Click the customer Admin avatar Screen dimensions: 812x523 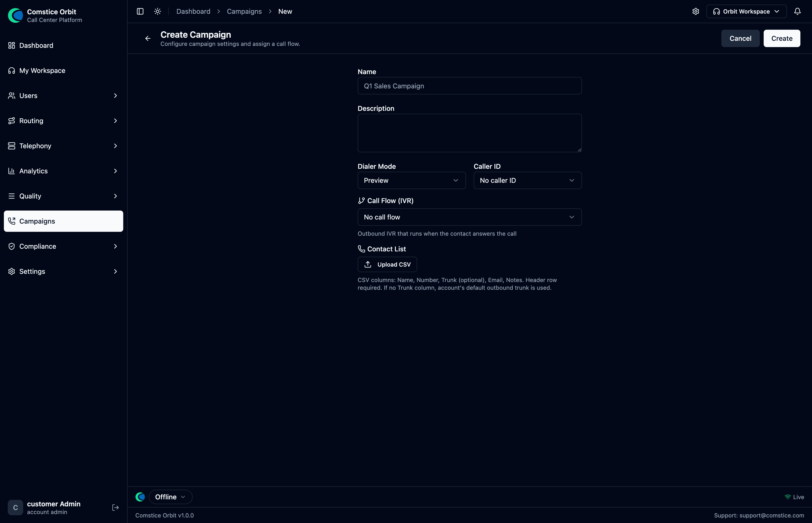pos(15,508)
